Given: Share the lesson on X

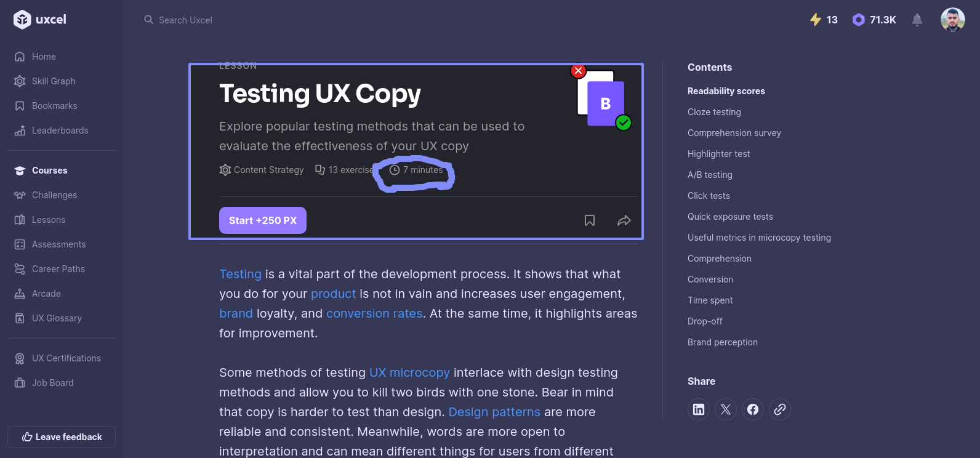Looking at the screenshot, I should coord(726,409).
